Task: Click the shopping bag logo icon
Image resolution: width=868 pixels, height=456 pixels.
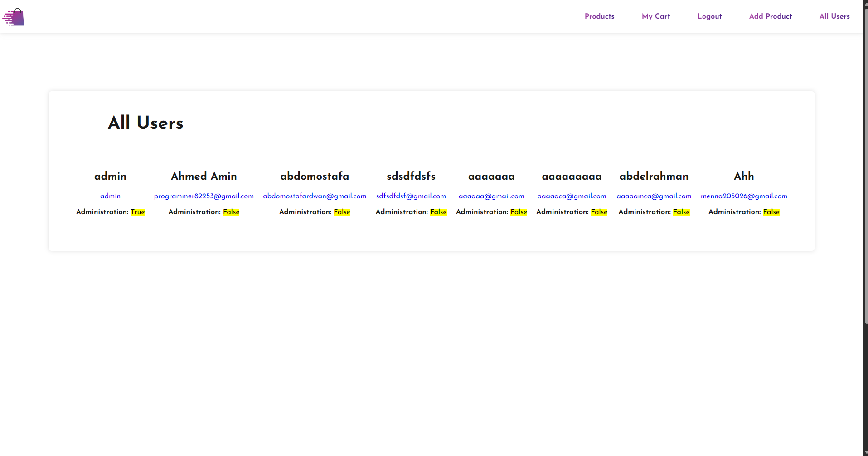Action: point(14,17)
